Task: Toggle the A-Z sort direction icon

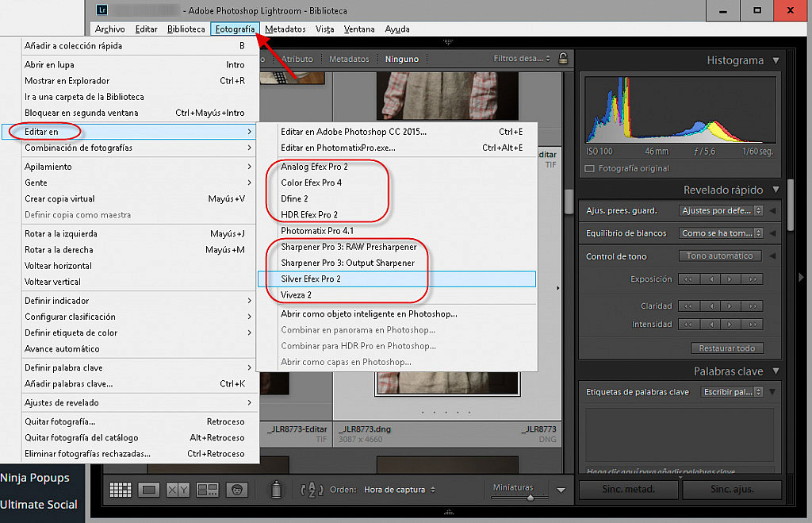Action: (312, 490)
